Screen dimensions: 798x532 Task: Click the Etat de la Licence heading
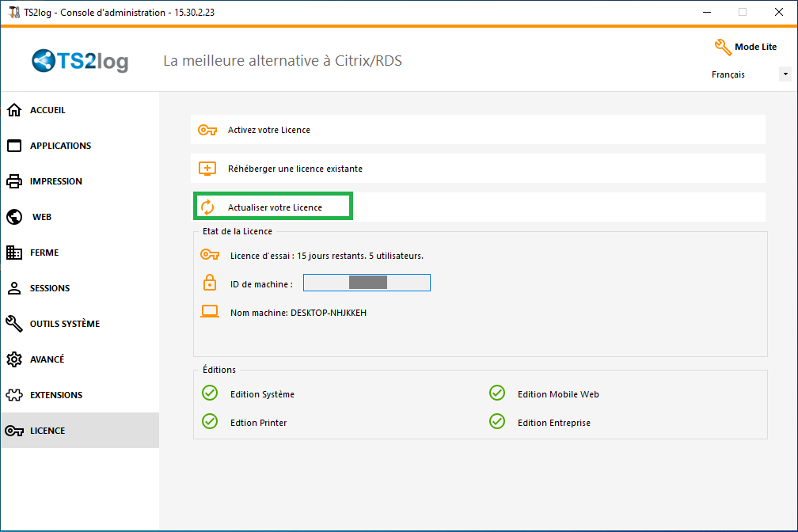pos(237,231)
